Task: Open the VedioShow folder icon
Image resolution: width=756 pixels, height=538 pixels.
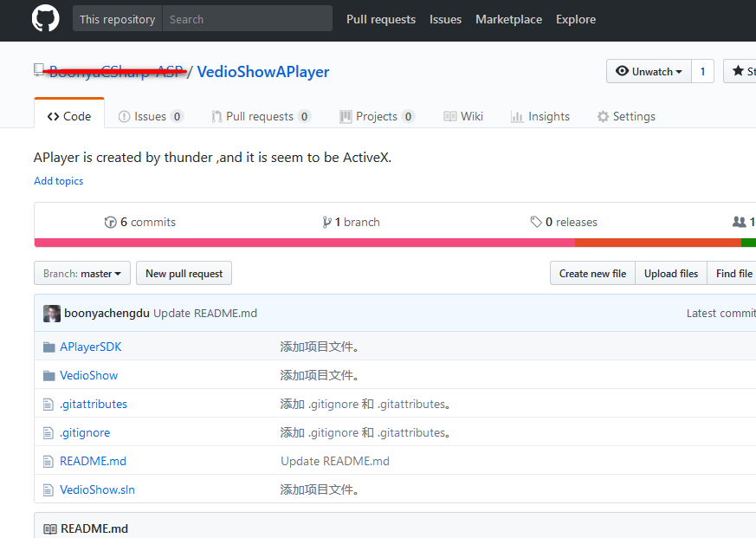Action: click(48, 375)
